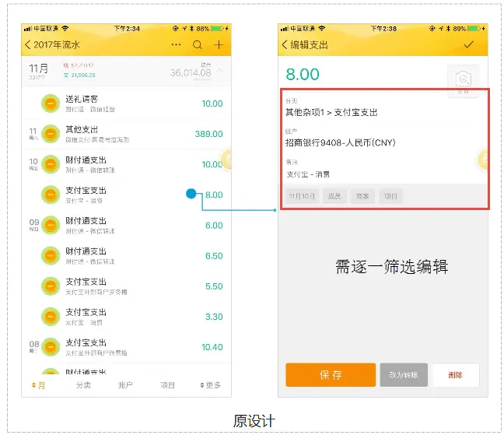Tap the 36,014.08 balance total
Viewport: 504px width, 435px height.
(x=191, y=73)
